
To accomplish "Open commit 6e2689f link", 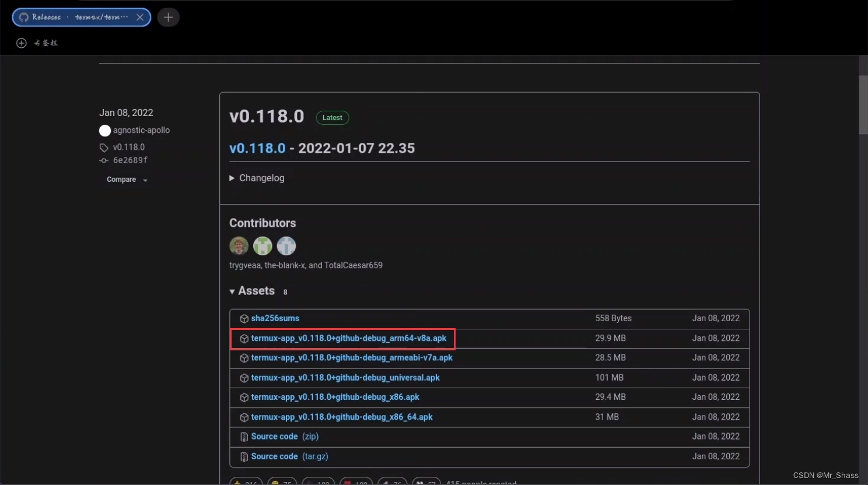I will (x=130, y=160).
